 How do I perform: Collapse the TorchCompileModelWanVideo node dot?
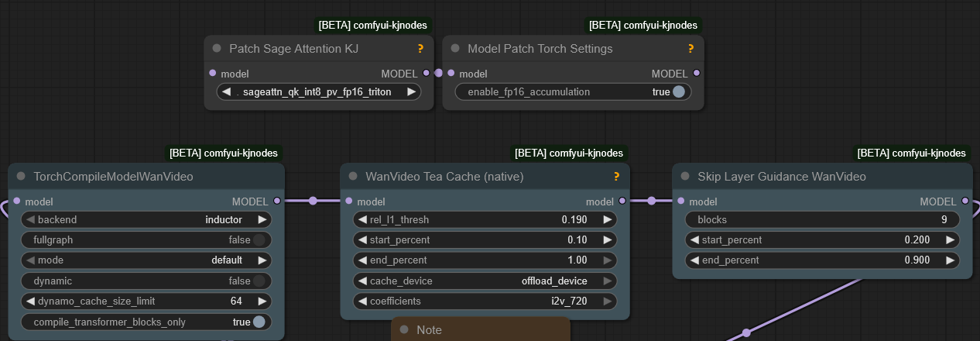click(x=21, y=176)
